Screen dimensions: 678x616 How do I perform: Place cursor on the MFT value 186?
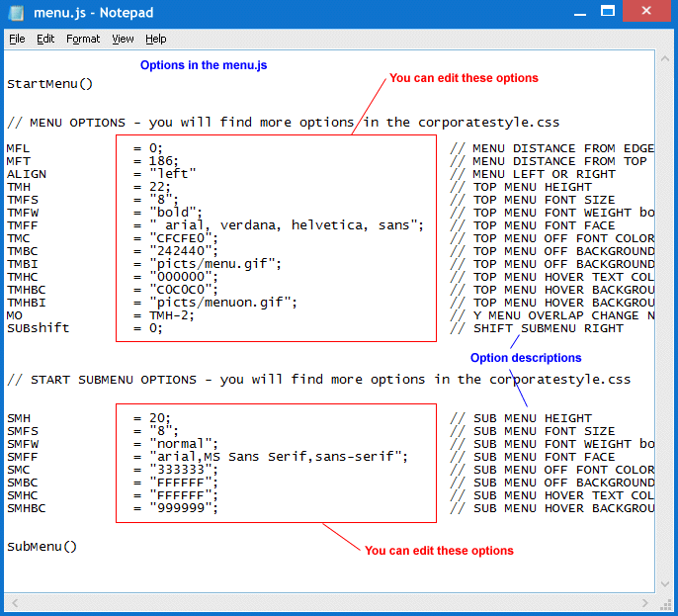161,161
